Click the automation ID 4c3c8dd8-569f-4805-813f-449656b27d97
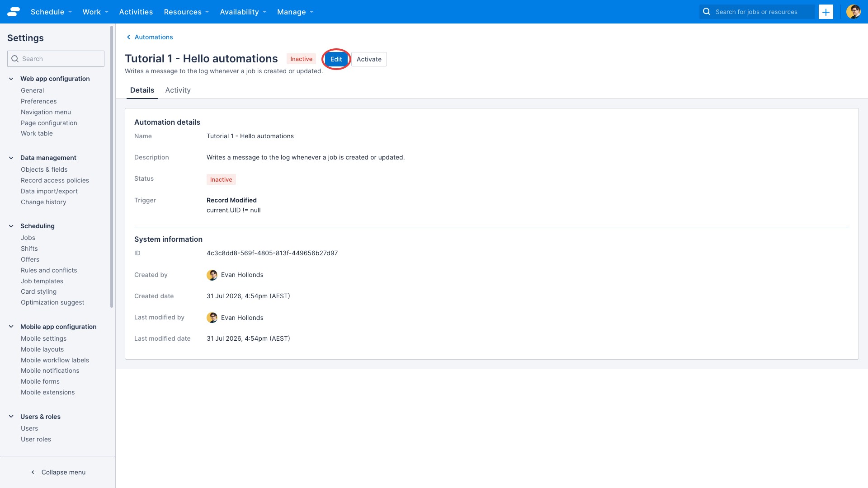The width and height of the screenshot is (868, 488). click(x=272, y=253)
